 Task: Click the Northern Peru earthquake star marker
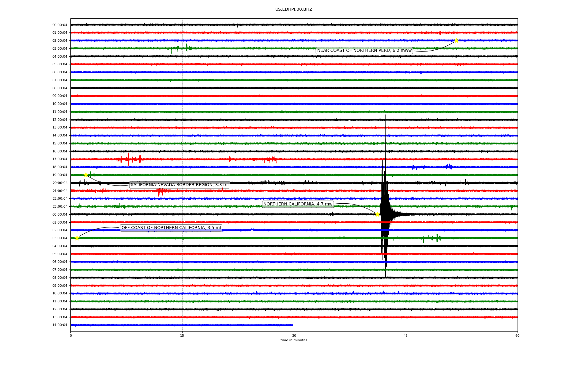(x=456, y=40)
